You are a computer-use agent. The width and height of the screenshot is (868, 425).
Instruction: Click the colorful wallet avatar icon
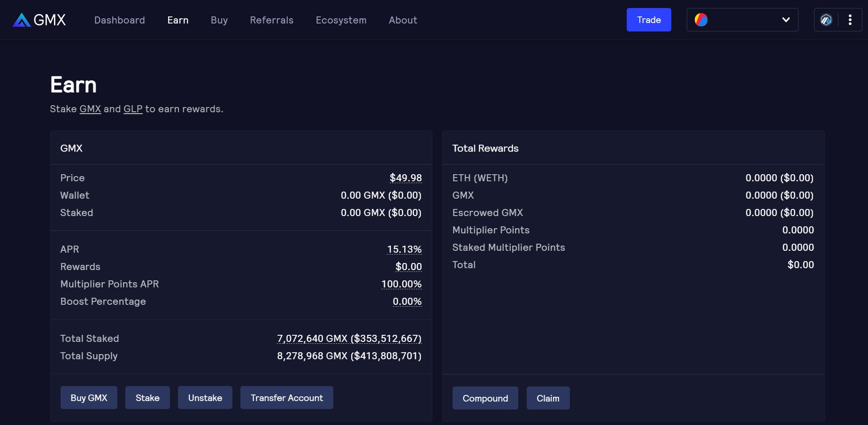[701, 20]
